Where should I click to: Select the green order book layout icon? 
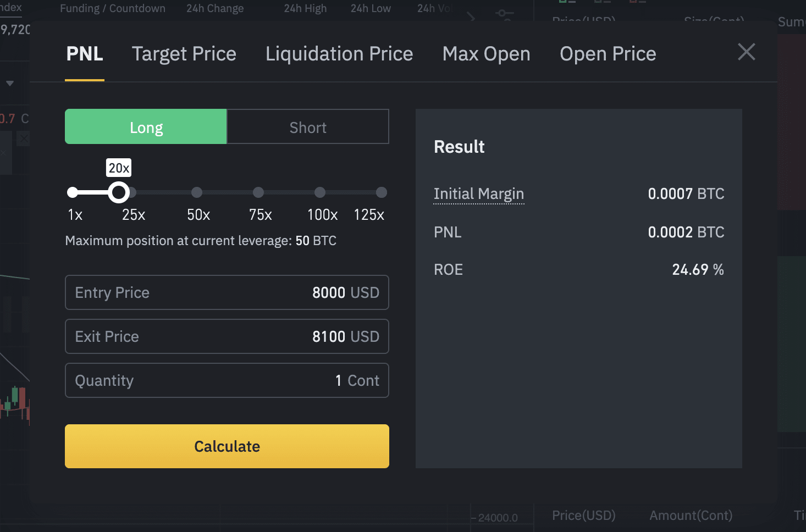tap(562, 3)
